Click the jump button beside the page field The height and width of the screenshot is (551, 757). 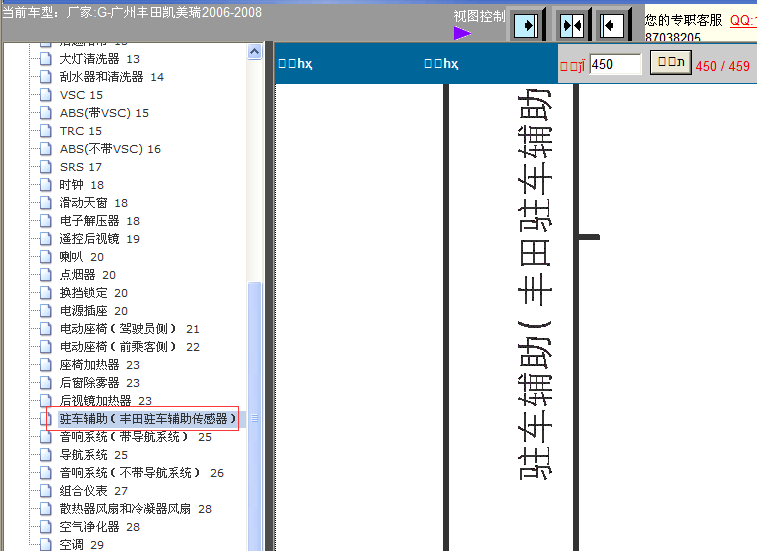pyautogui.click(x=671, y=62)
